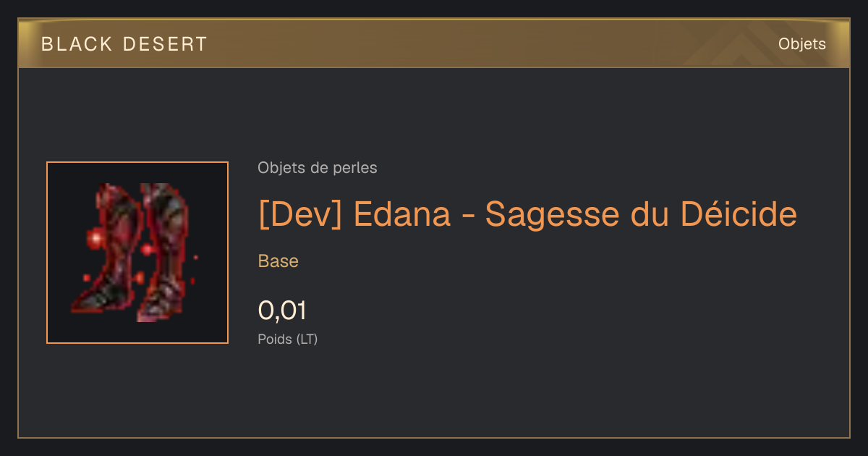Select the right boot in the item image

pyautogui.click(x=165, y=253)
